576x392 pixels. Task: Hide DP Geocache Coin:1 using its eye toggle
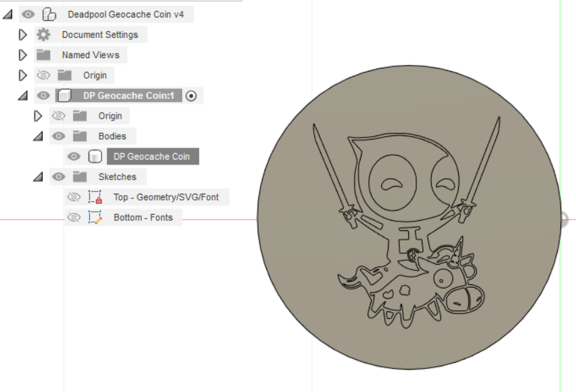(x=43, y=95)
